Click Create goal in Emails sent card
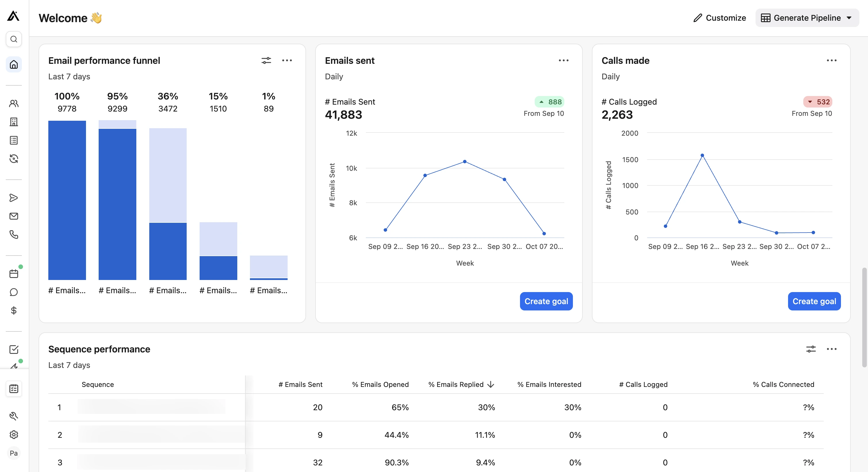Image resolution: width=868 pixels, height=472 pixels. pyautogui.click(x=546, y=301)
